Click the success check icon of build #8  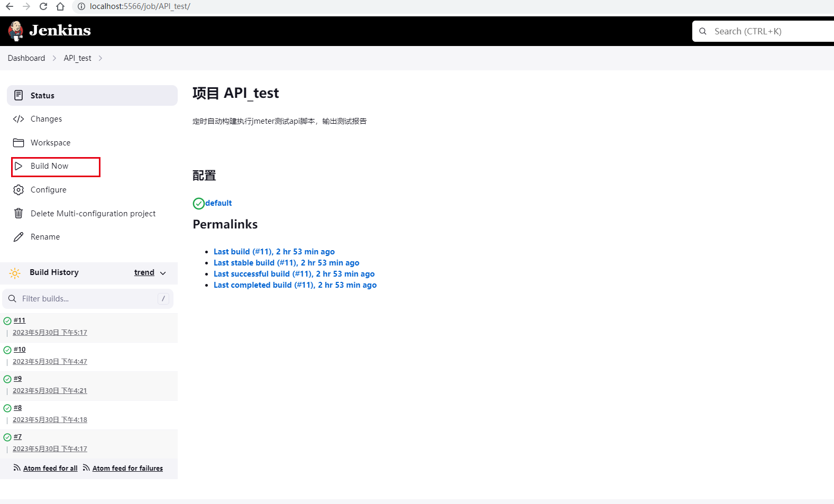(x=7, y=408)
